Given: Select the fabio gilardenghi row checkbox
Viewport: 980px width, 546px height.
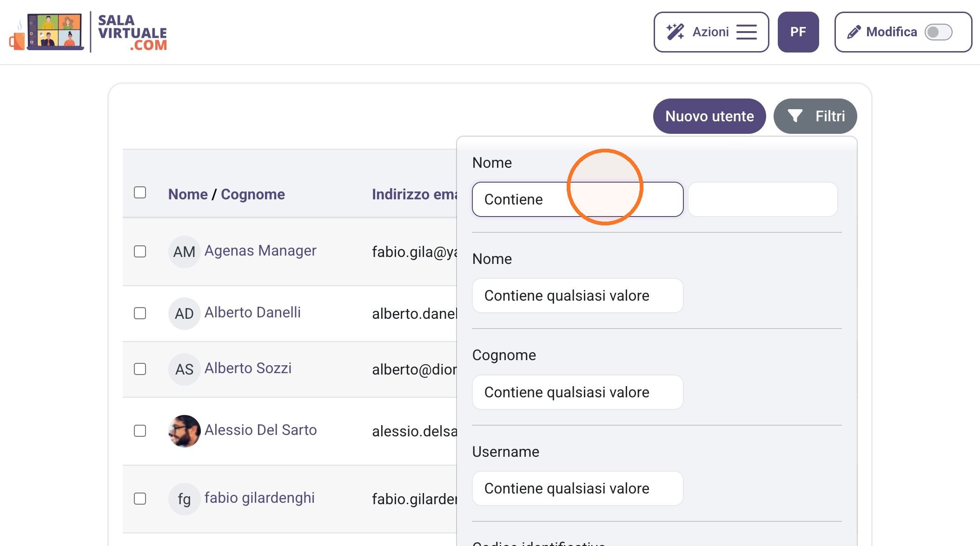Looking at the screenshot, I should pyautogui.click(x=140, y=499).
